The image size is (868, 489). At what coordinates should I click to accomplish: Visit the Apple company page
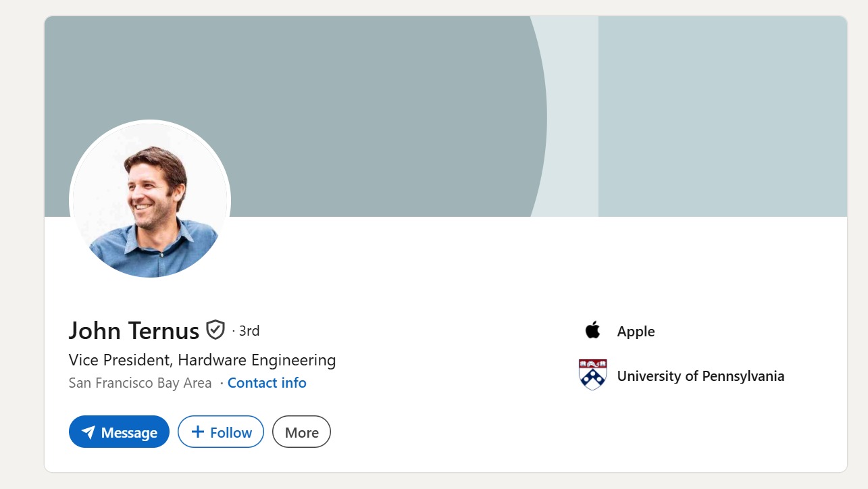(636, 331)
